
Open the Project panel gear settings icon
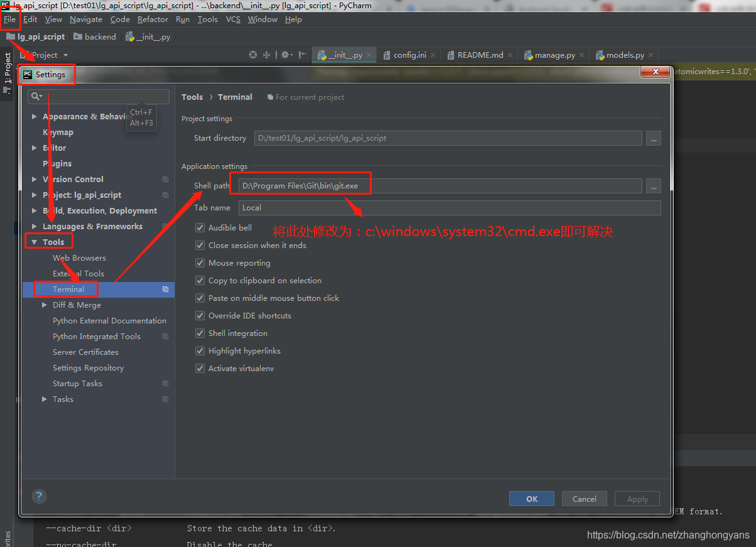[286, 55]
